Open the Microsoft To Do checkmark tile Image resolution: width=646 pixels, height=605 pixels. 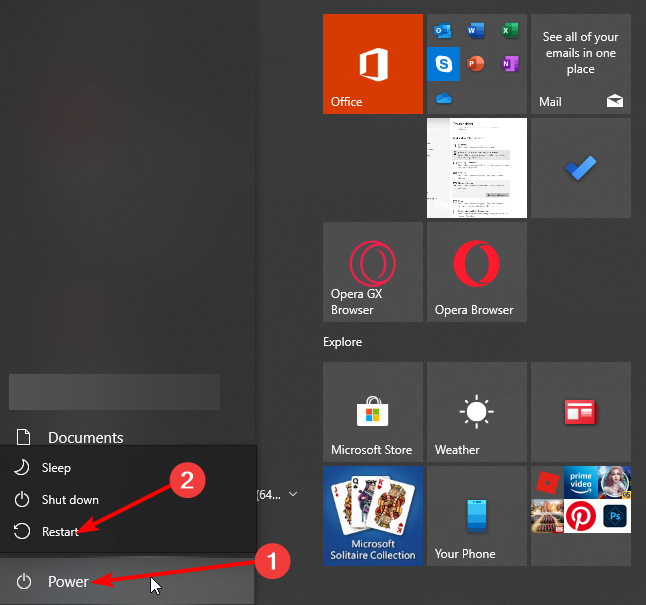tap(580, 168)
